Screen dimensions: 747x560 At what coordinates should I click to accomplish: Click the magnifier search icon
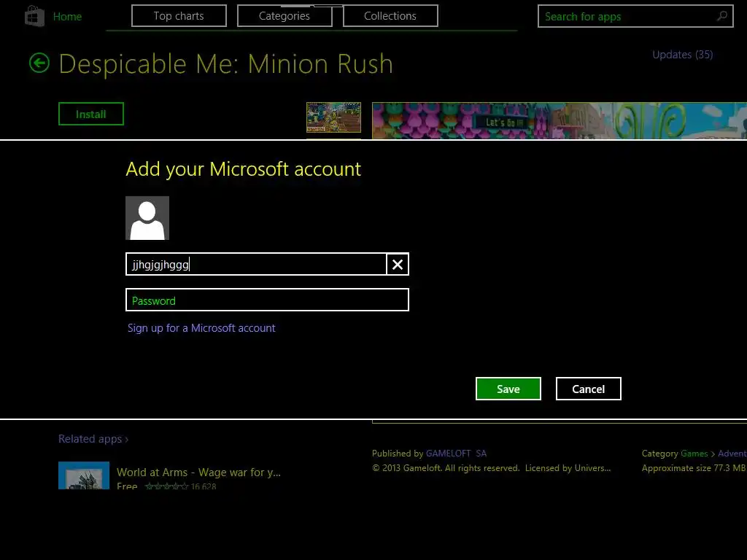pyautogui.click(x=722, y=16)
